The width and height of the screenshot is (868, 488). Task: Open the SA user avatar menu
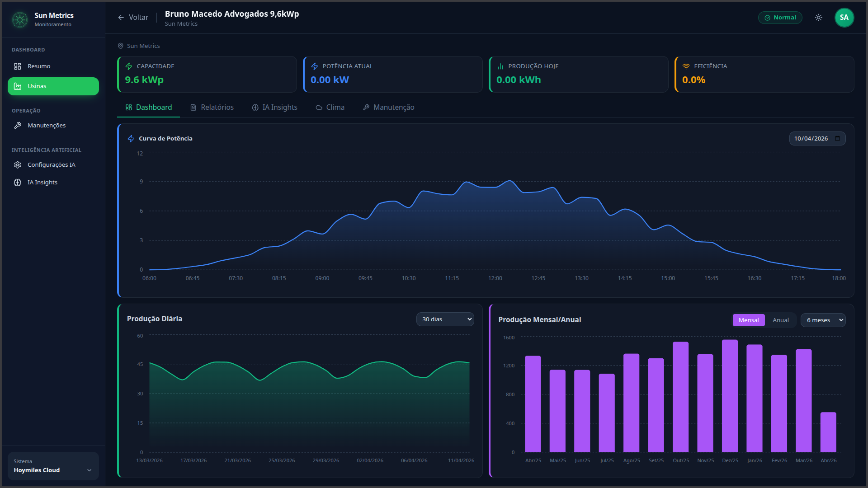(x=844, y=17)
